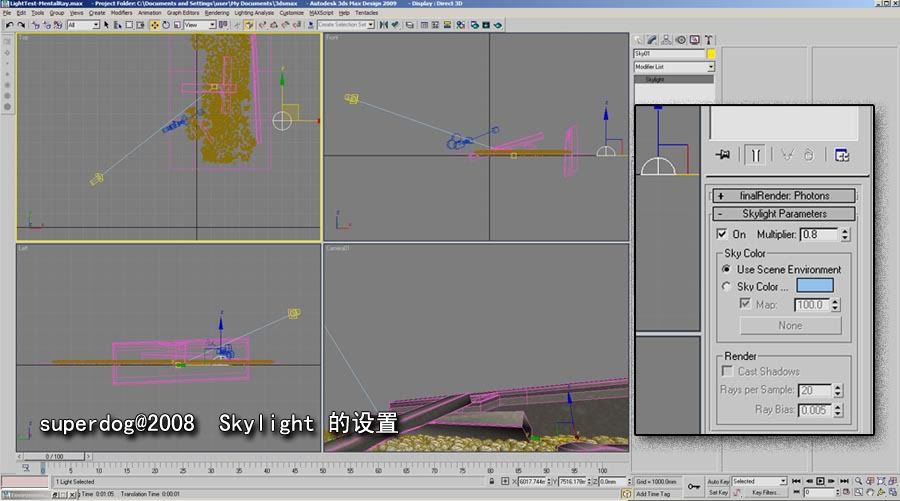900x501 pixels.
Task: Open the Rendering menu
Action: [x=217, y=13]
